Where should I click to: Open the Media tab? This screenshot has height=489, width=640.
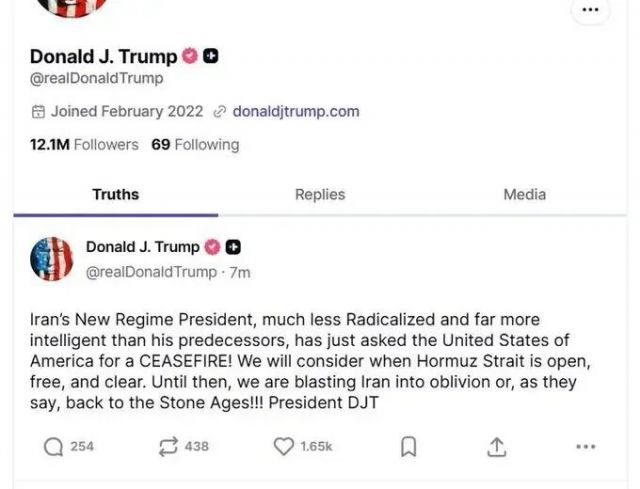(524, 195)
